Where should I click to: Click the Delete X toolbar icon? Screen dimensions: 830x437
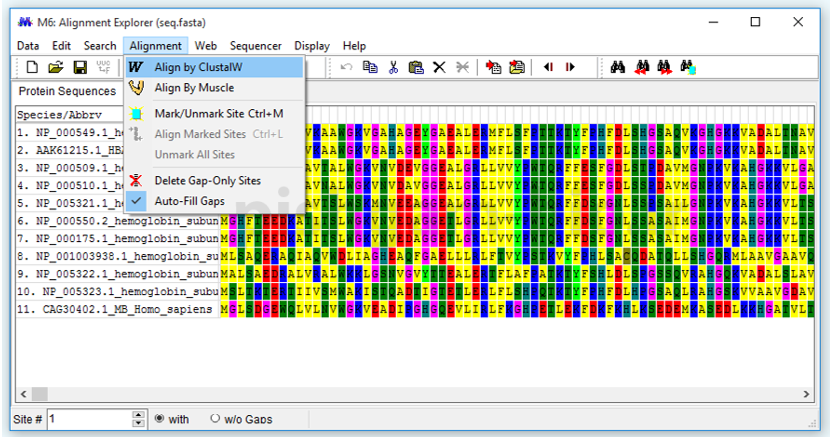click(x=438, y=67)
